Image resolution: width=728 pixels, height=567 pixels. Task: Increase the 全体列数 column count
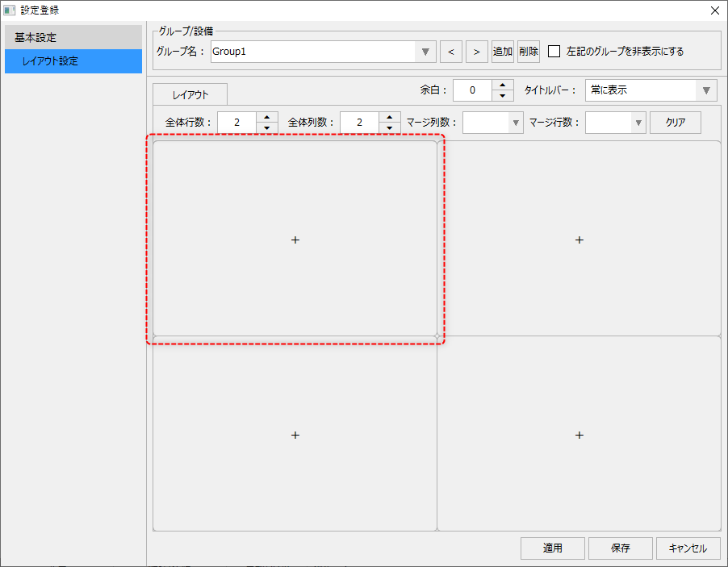[x=391, y=117]
